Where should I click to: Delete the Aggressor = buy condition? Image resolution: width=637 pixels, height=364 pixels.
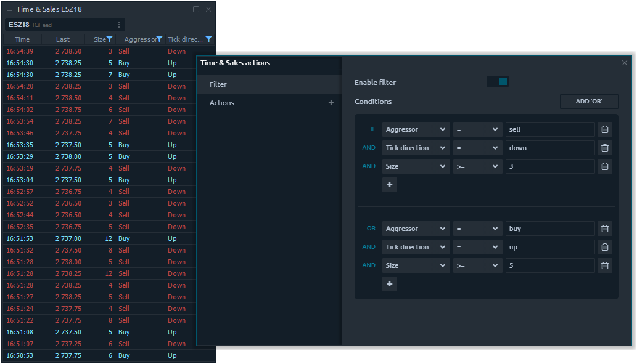point(605,229)
